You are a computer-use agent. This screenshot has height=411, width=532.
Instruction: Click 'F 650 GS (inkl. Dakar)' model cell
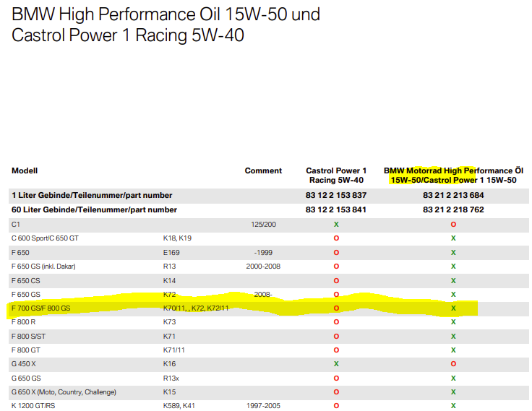coord(43,267)
